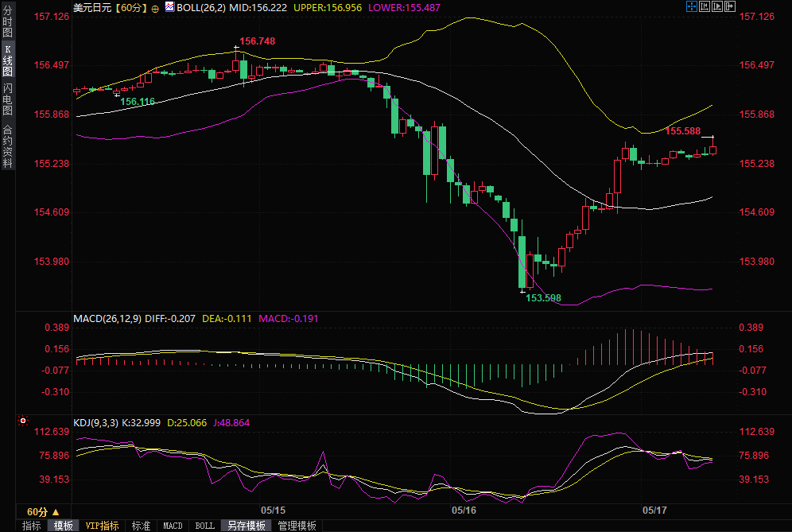
Task: Select the K线图 sidebar tab
Action: click(x=7, y=61)
